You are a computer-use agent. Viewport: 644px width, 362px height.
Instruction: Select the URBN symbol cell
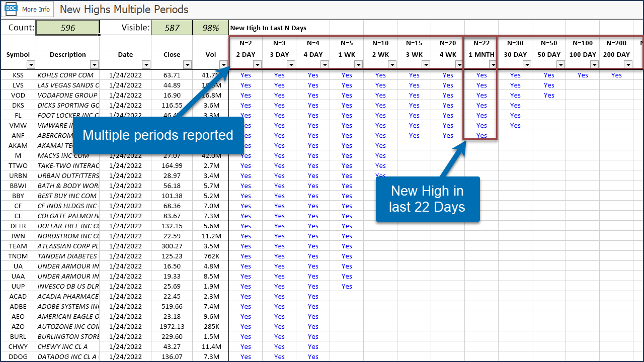coord(18,176)
